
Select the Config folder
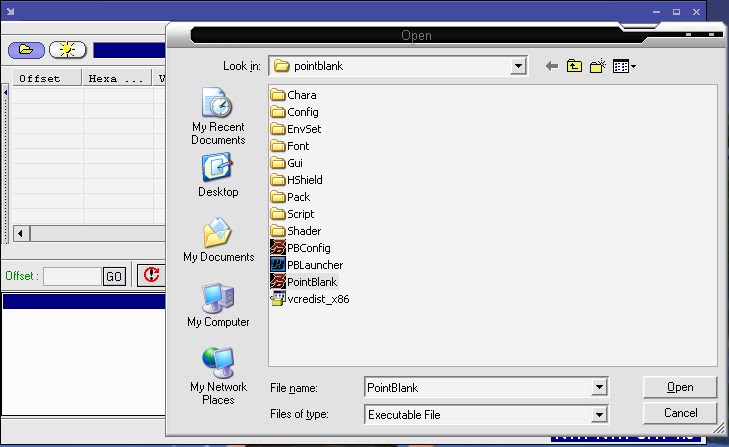point(295,112)
